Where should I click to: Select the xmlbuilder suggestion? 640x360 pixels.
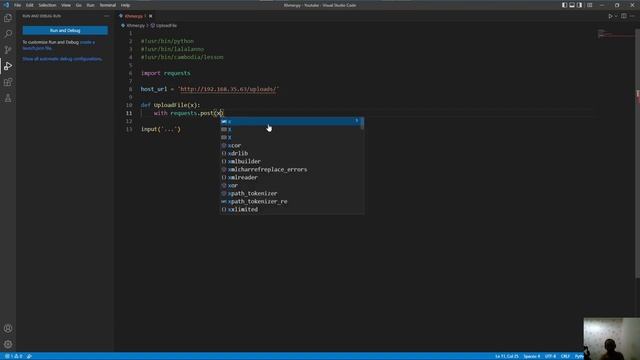pos(292,161)
